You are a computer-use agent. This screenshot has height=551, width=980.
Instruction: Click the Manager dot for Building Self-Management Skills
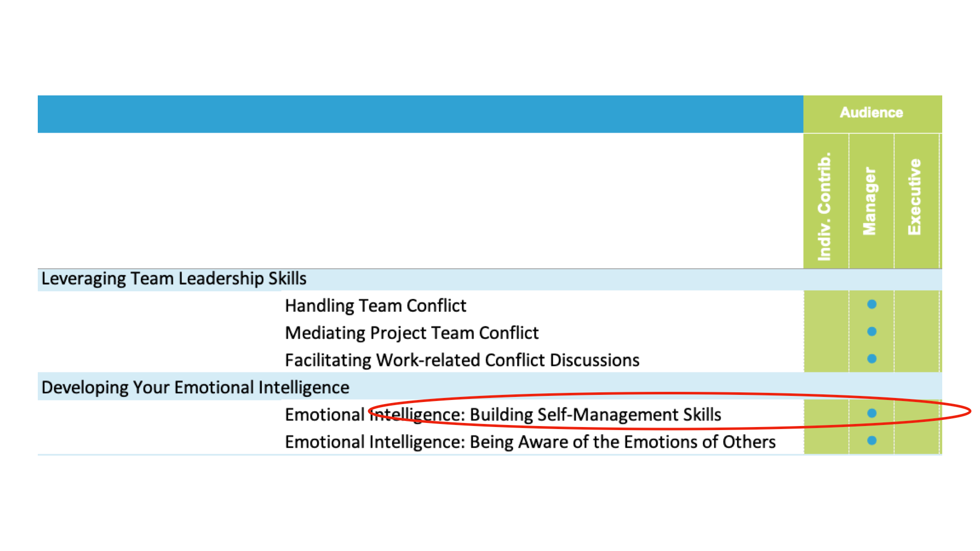coord(872,413)
